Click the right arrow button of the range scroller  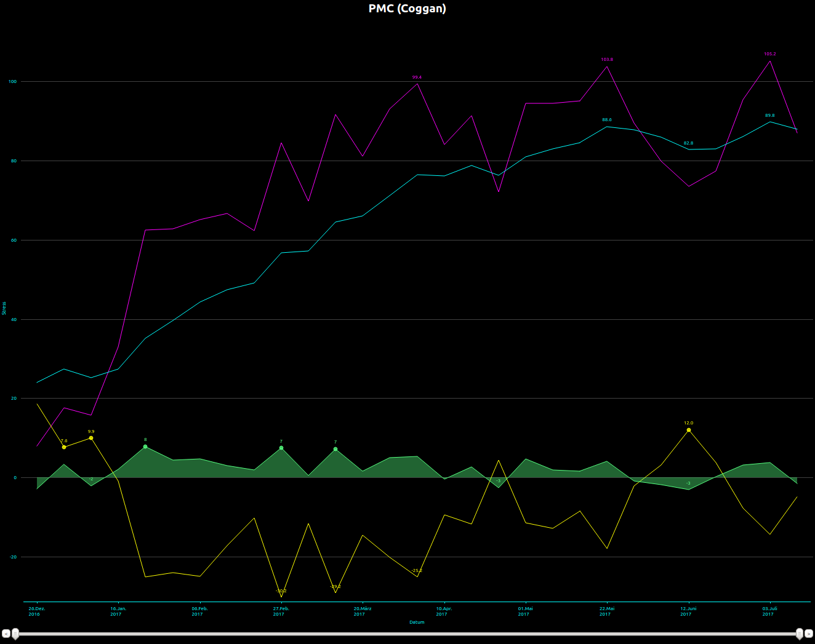pos(809,634)
